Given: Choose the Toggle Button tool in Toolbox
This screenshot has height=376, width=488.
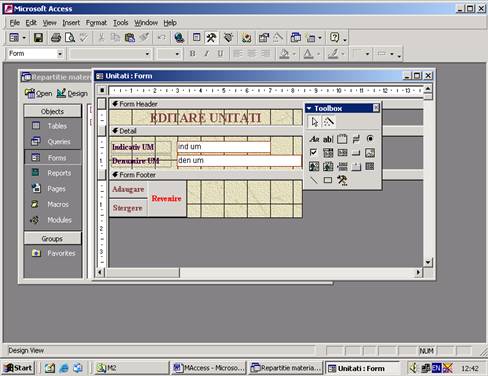Looking at the screenshot, I should click(x=356, y=139).
